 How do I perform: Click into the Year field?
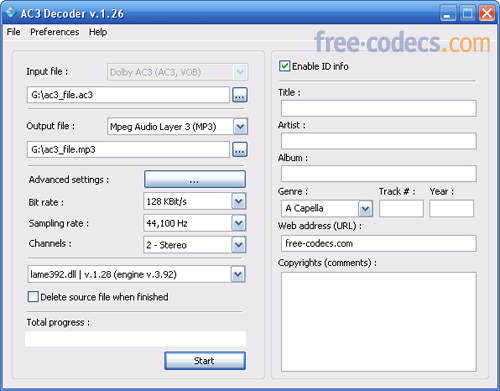(x=451, y=209)
